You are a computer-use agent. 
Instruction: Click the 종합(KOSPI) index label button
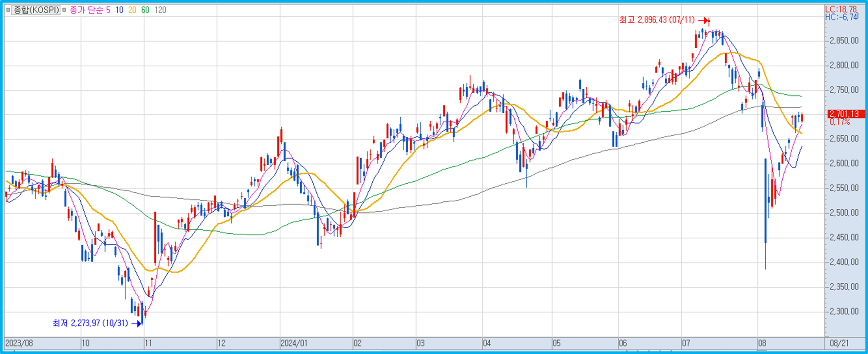click(36, 10)
